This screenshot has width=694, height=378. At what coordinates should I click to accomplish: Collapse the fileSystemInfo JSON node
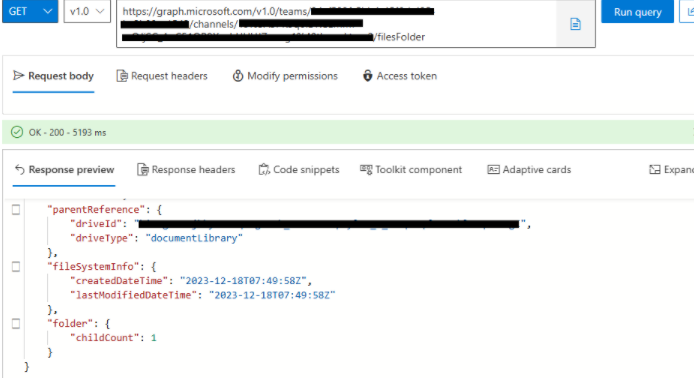point(16,266)
